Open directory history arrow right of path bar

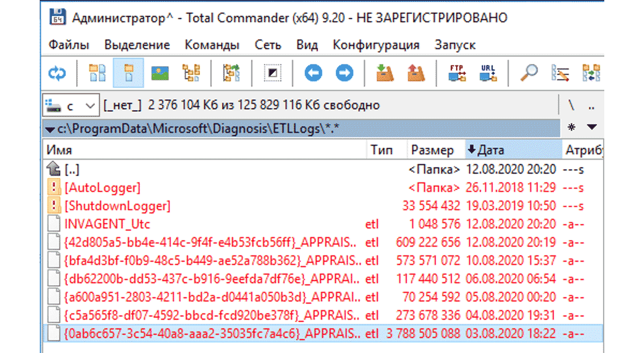[592, 127]
